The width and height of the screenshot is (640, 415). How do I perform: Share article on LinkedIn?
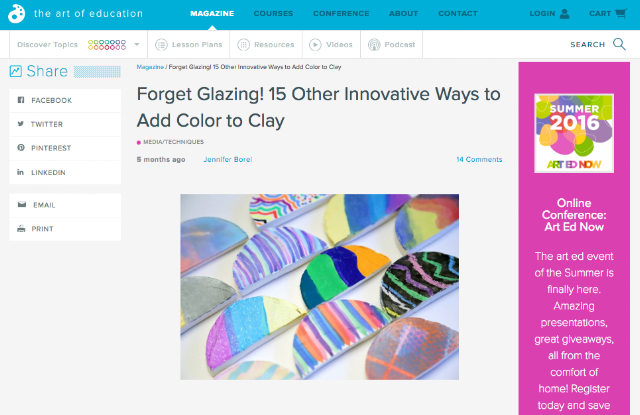click(65, 172)
